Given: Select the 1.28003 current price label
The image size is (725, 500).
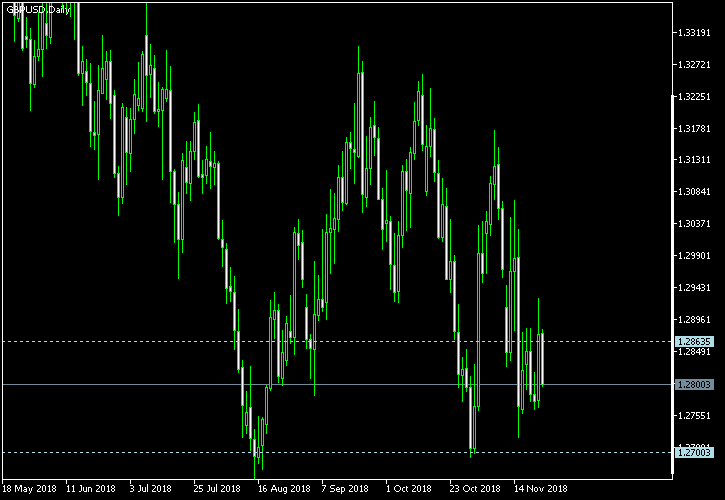Looking at the screenshot, I should [x=694, y=385].
